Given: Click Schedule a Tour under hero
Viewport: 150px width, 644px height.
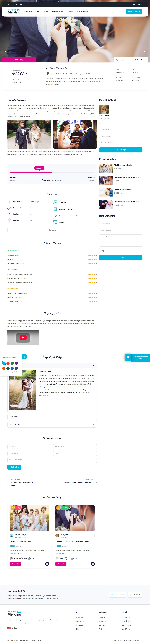Looking at the screenshot, I should pos(137,60).
